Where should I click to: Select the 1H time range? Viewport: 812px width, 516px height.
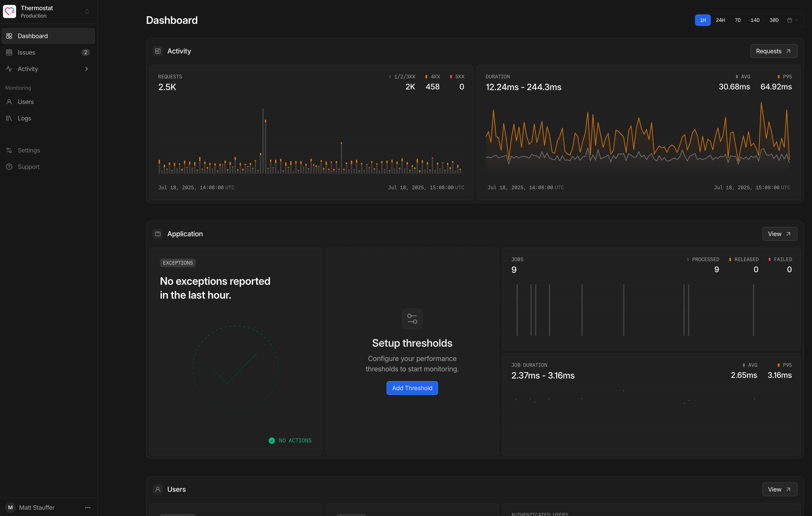(x=702, y=20)
